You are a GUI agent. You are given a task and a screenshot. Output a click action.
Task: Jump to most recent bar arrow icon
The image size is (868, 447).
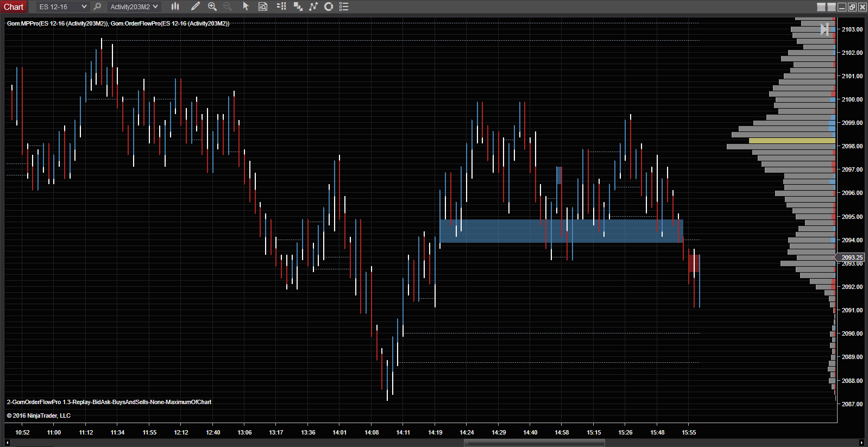[x=825, y=29]
